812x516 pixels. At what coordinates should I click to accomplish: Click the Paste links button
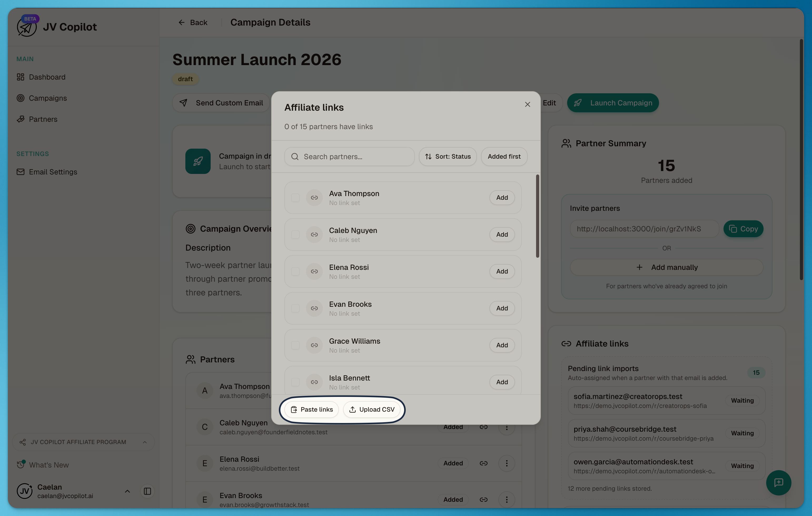[x=311, y=409]
